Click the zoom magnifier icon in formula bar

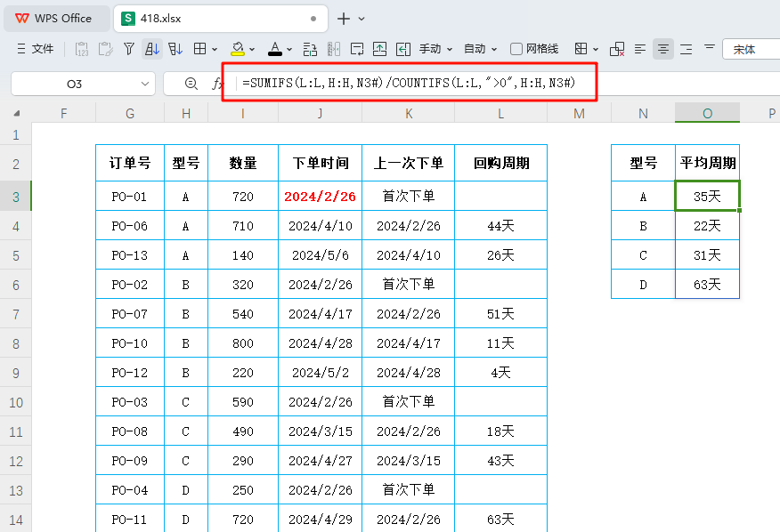pyautogui.click(x=191, y=84)
